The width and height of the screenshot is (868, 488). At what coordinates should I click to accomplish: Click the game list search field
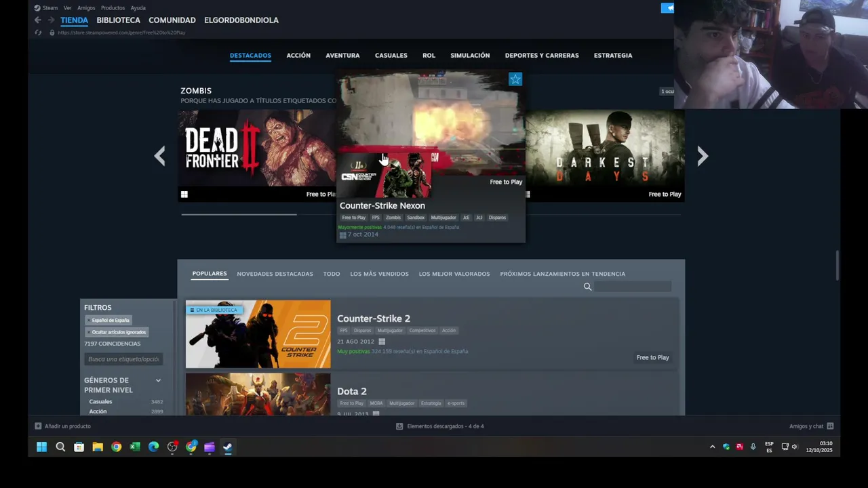coord(633,287)
